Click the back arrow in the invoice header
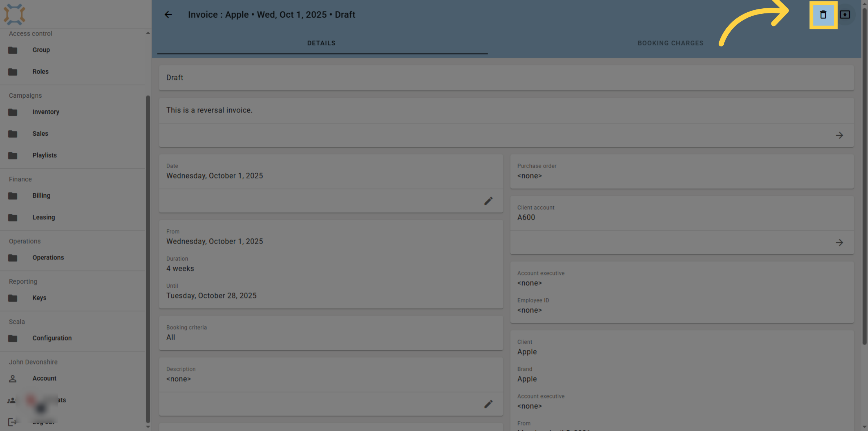 [168, 14]
